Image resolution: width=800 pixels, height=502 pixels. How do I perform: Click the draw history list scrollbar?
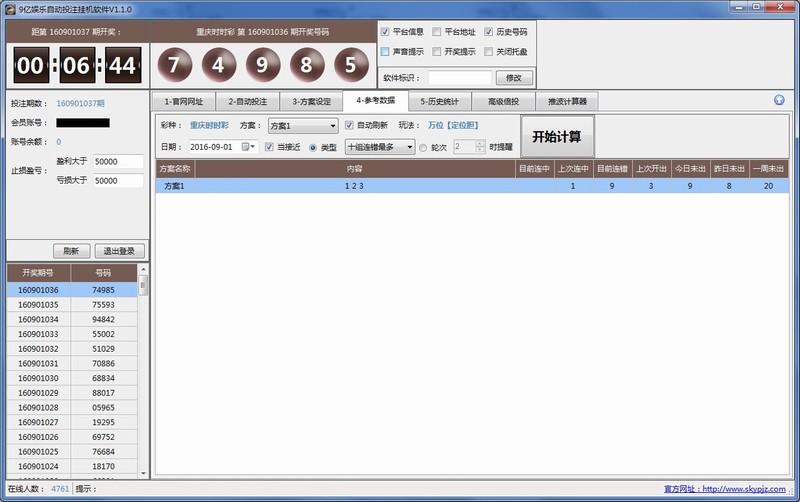pos(143,380)
